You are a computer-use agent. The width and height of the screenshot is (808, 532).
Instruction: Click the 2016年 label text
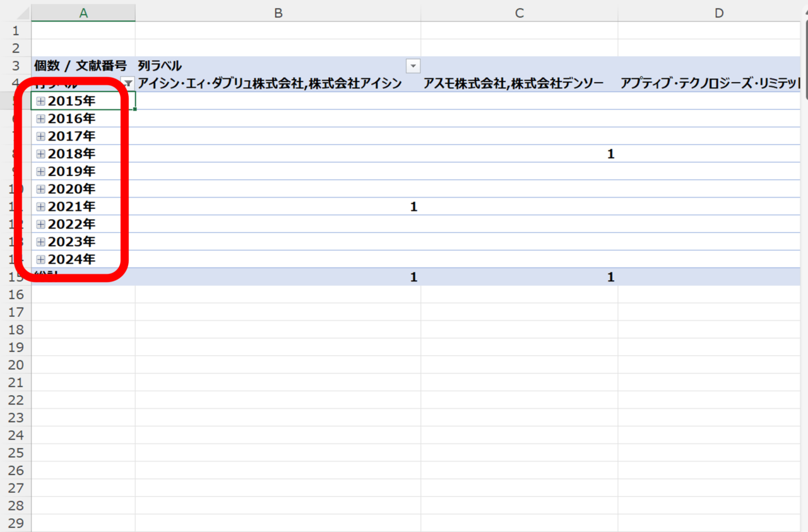[71, 119]
